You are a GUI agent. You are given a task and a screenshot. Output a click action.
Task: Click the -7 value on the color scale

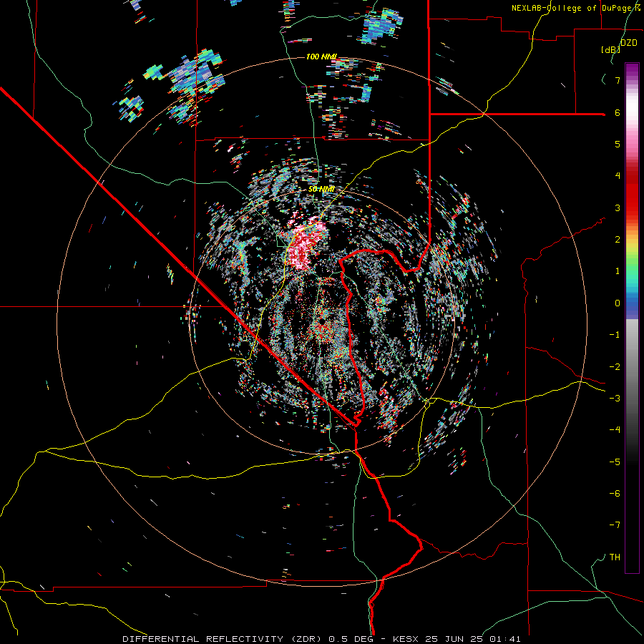(615, 525)
